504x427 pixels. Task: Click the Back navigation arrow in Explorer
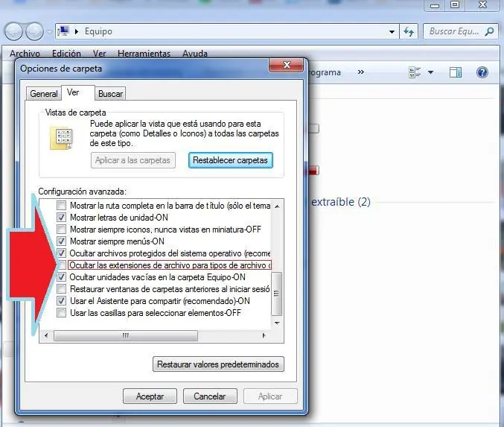click(x=13, y=31)
